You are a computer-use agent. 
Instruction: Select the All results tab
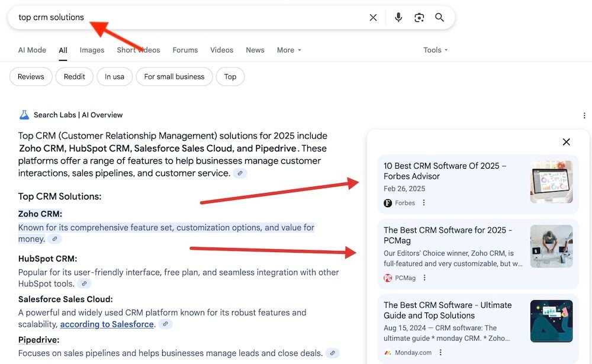63,50
